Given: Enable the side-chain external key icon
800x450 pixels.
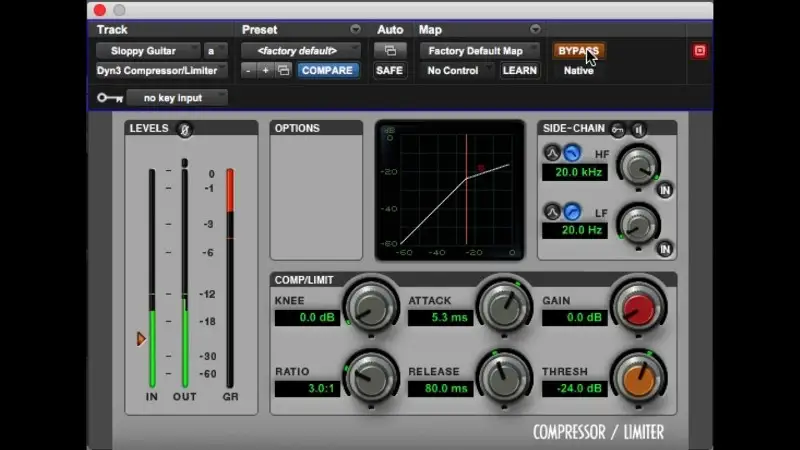Looking at the screenshot, I should pyautogui.click(x=618, y=129).
